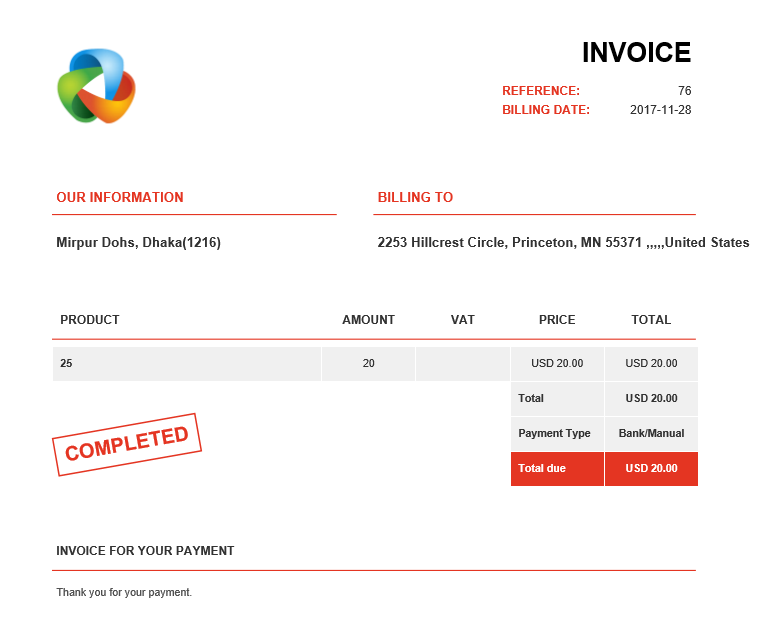The width and height of the screenshot is (769, 639).
Task: Click the PRICE column header
Action: (x=557, y=320)
